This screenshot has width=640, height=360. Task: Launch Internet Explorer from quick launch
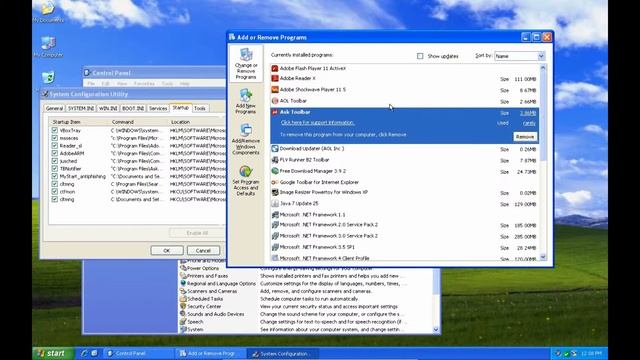click(84, 353)
